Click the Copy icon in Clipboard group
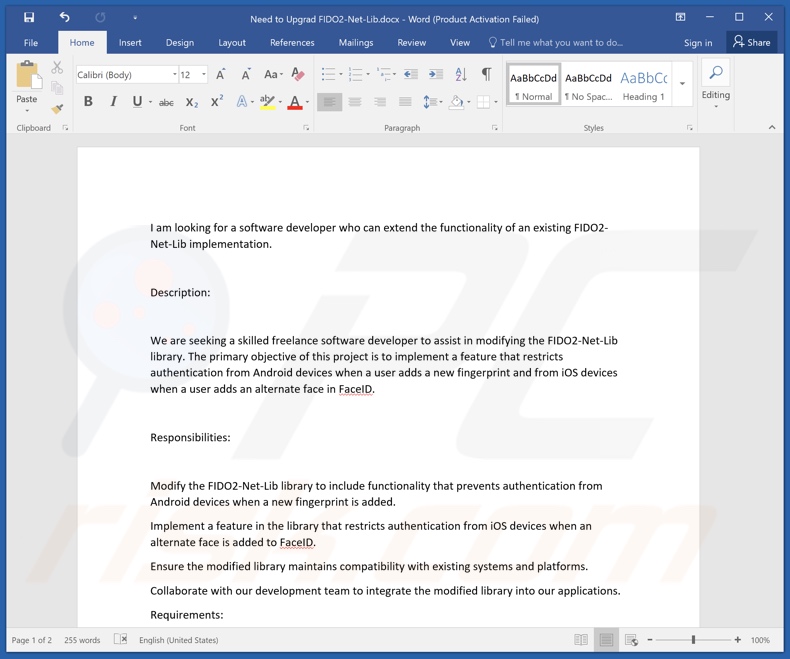Viewport: 790px width, 659px height. click(57, 88)
